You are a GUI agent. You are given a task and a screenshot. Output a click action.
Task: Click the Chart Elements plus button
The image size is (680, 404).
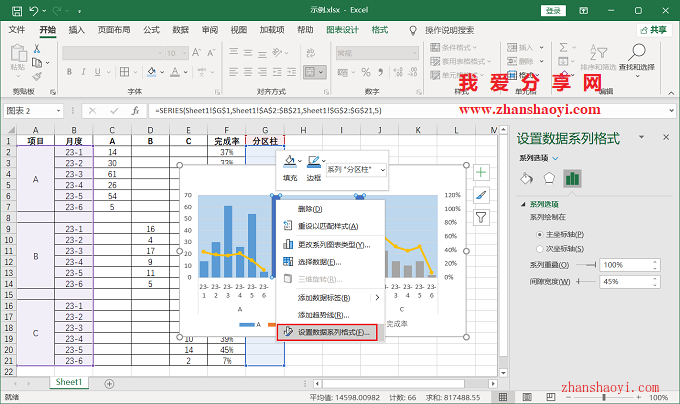(x=481, y=173)
